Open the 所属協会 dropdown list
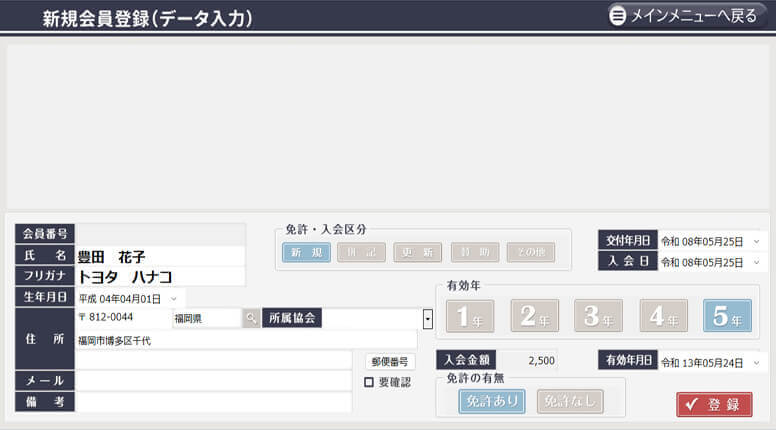Viewport: 776px width, 430px height. pos(428,319)
